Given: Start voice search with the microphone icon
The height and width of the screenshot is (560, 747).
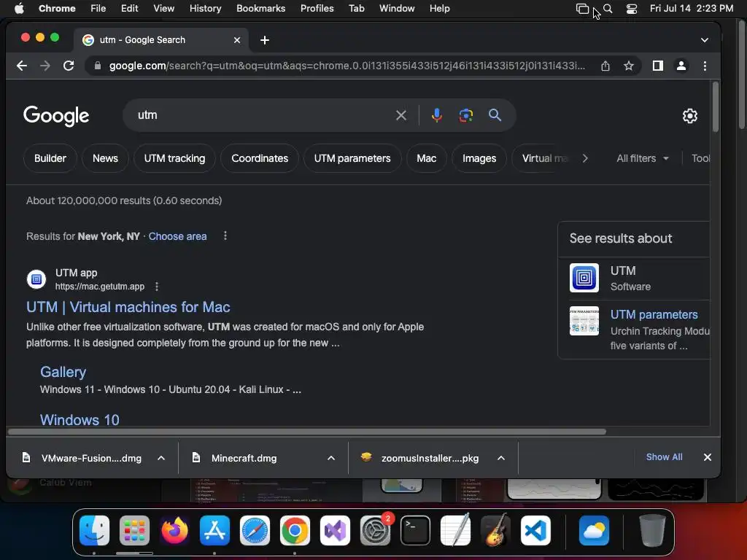Looking at the screenshot, I should [437, 115].
